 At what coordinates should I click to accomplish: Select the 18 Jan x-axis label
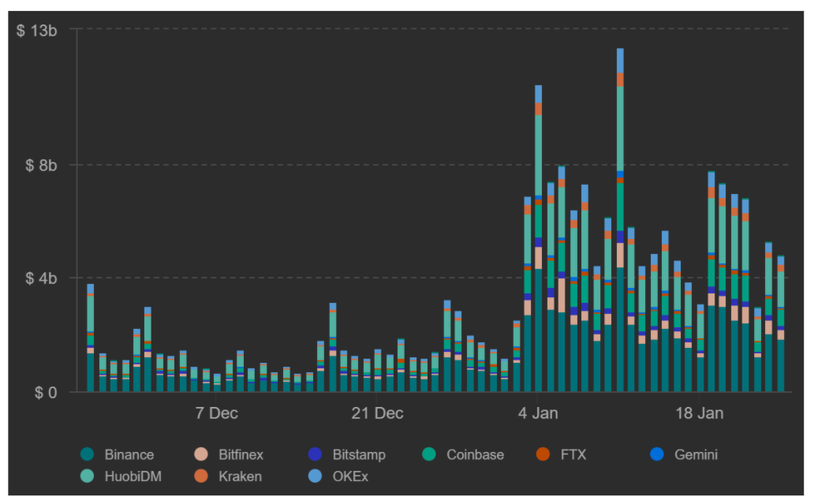[700, 413]
